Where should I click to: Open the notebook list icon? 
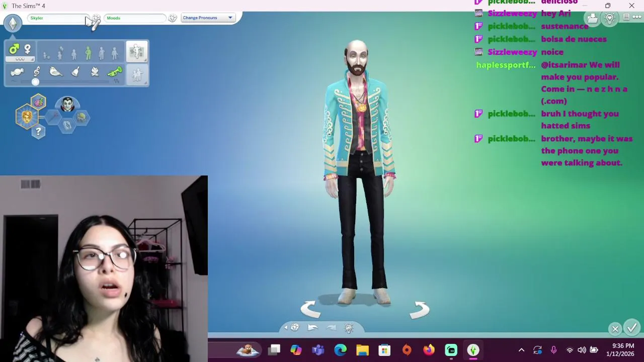coord(626,17)
